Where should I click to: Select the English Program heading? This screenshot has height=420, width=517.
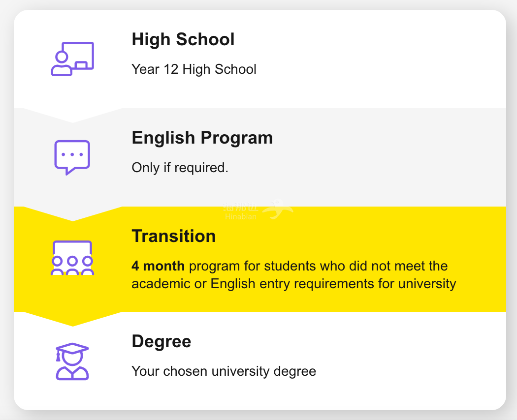202,138
